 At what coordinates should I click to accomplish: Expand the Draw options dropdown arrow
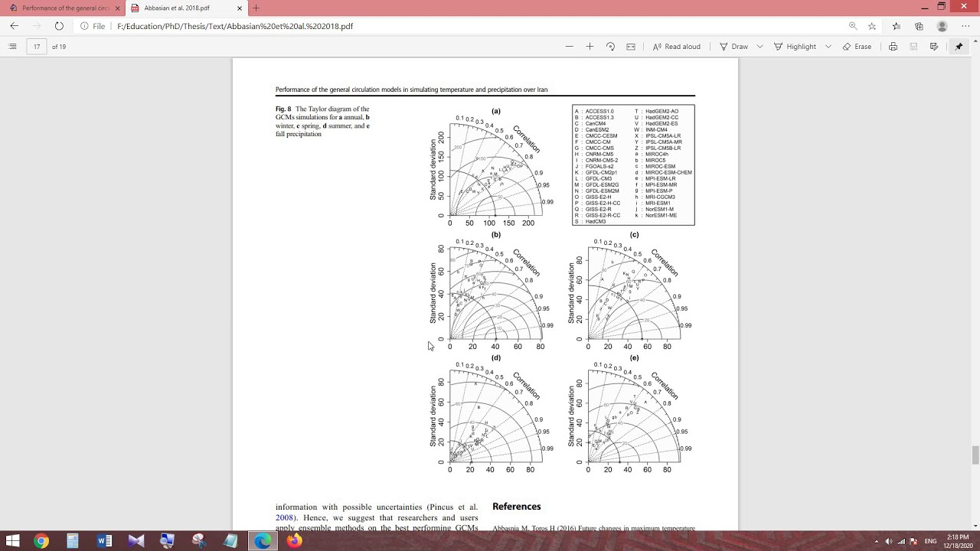[x=759, y=47]
